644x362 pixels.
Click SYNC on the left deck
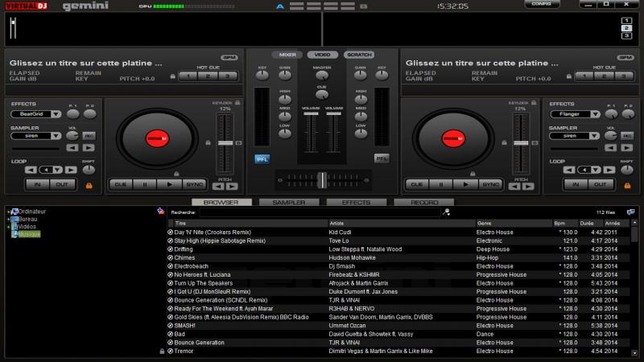pos(194,184)
